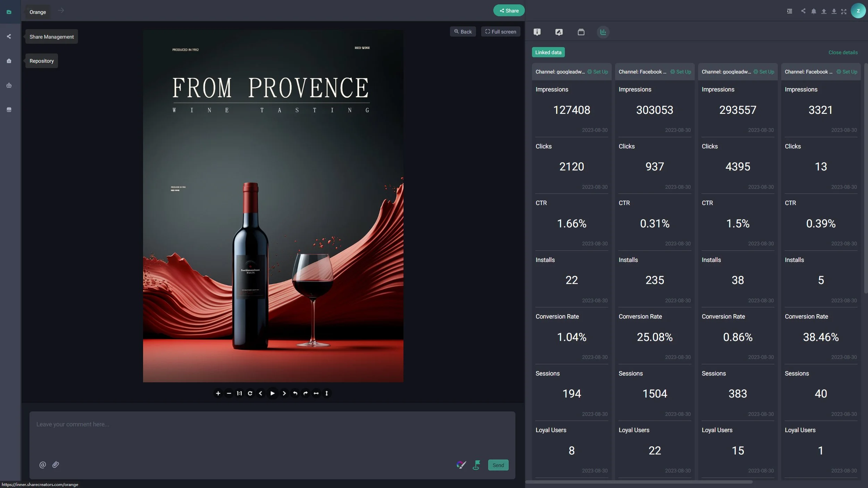Select the chart data analytics tab
This screenshot has width=868, height=488.
tap(603, 32)
